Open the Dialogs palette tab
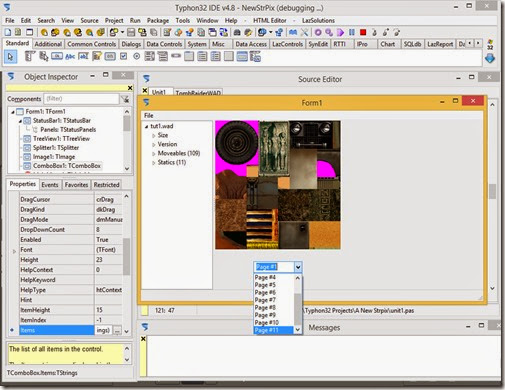This screenshot has width=505, height=390. (x=131, y=44)
